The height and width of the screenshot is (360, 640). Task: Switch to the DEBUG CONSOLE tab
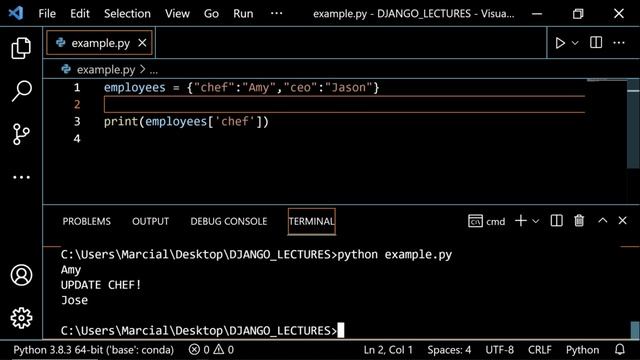[x=229, y=221]
